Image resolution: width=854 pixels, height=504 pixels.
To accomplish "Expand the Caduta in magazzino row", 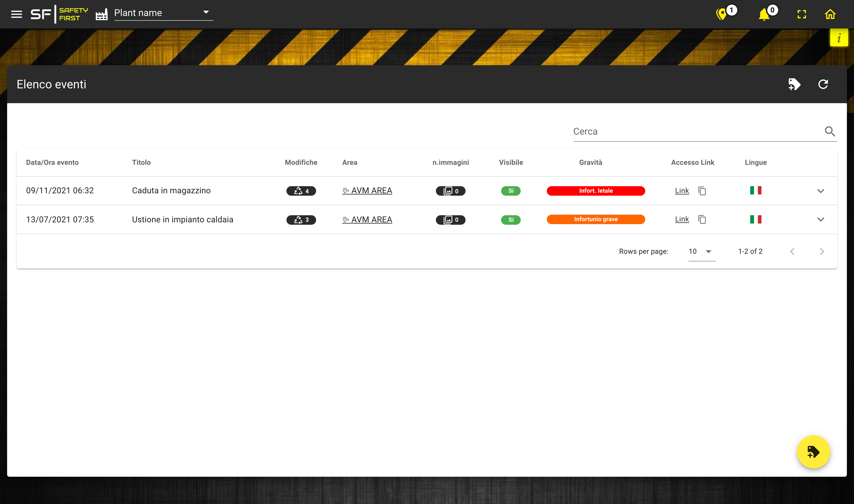I will 820,191.
